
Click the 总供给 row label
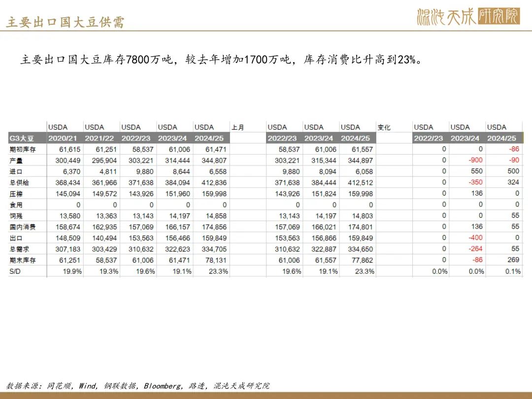[19, 183]
